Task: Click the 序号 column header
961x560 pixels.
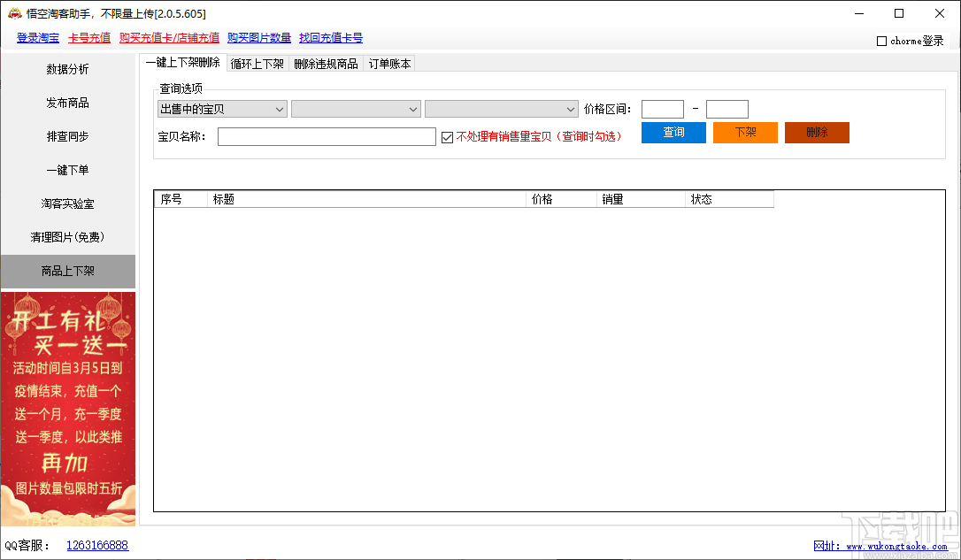Action: coord(181,199)
